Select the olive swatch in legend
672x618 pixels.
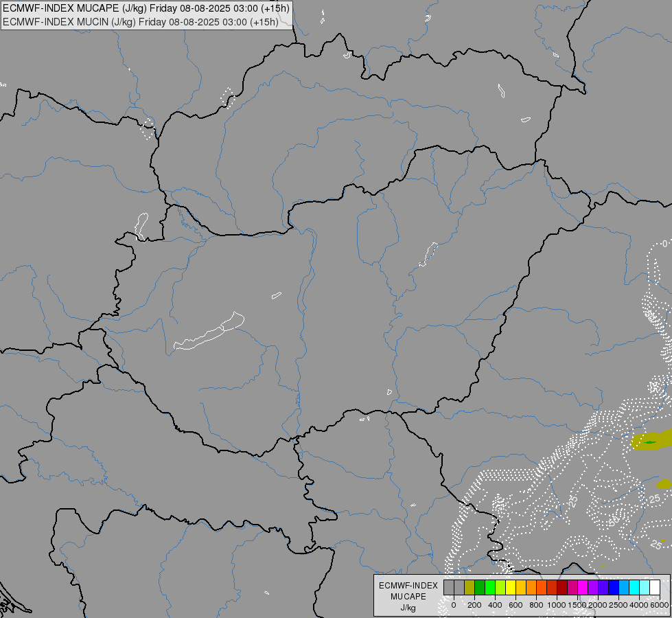point(470,587)
